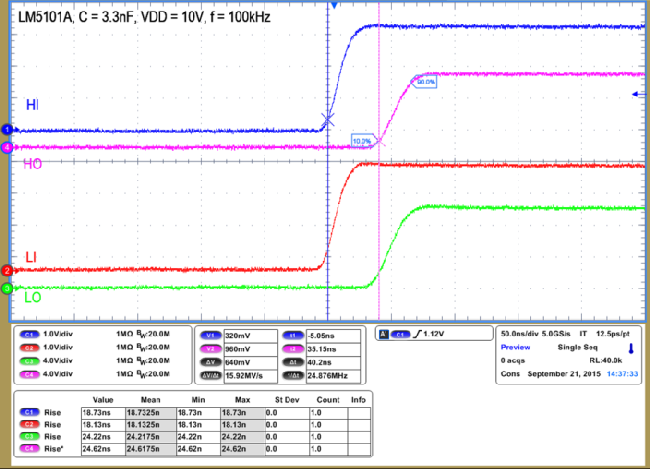Select the magenta C4 vertical scale badge
This screenshot has height=469, width=650.
pyautogui.click(x=29, y=374)
